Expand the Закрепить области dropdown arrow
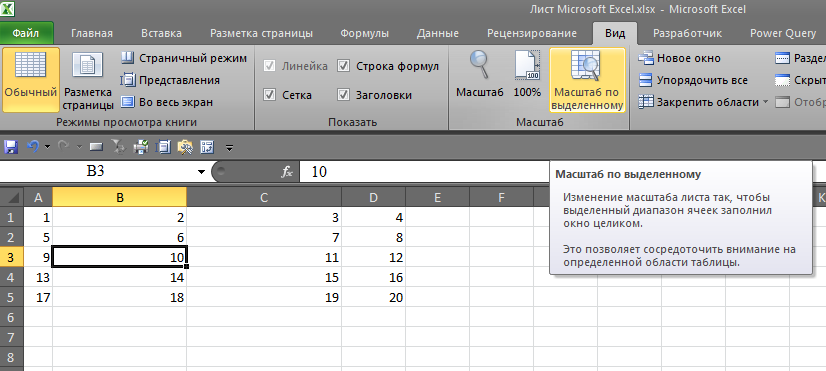826x371 pixels. pos(765,102)
